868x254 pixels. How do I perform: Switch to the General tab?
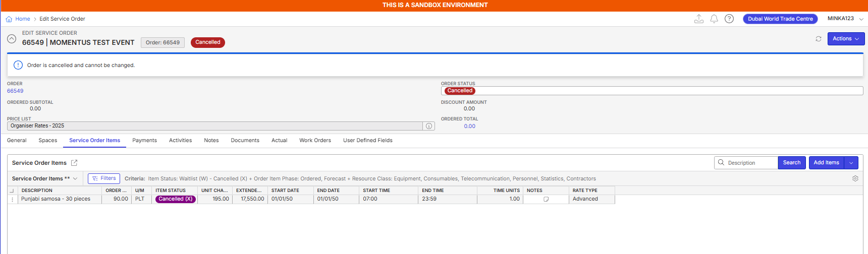(x=17, y=141)
